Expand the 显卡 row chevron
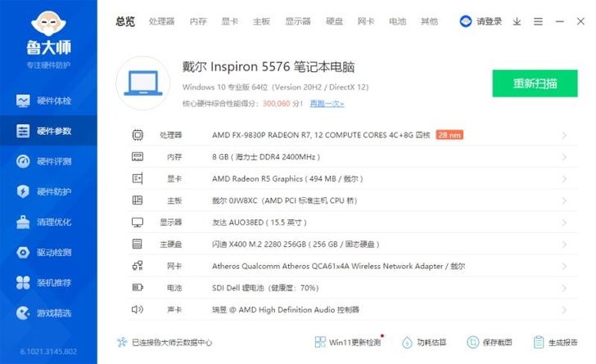 pos(564,178)
